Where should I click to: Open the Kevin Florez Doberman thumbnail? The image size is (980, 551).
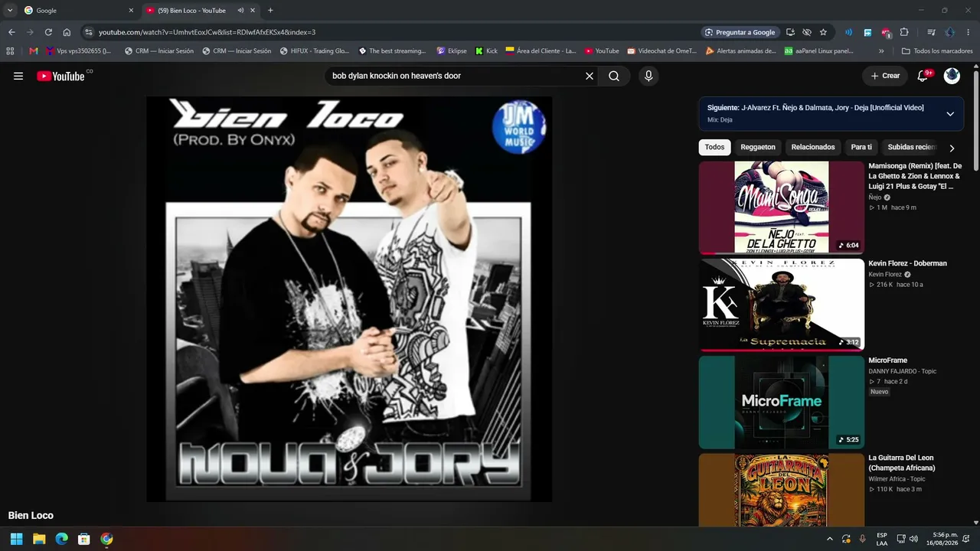(x=782, y=305)
